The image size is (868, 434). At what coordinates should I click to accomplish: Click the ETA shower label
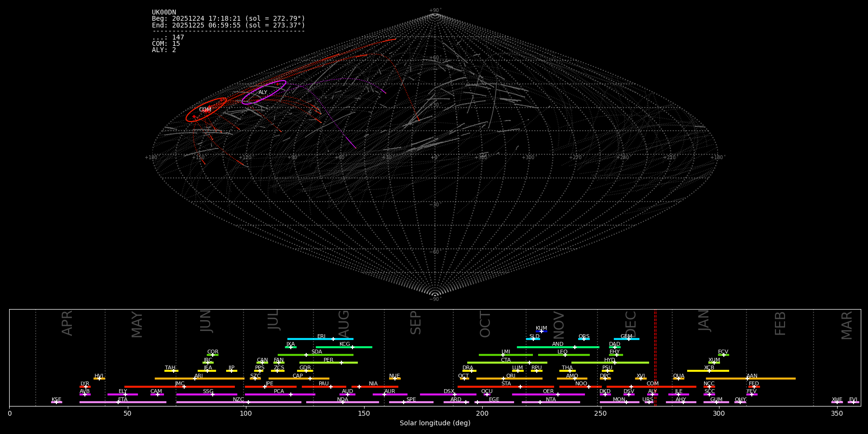pyautogui.click(x=123, y=400)
